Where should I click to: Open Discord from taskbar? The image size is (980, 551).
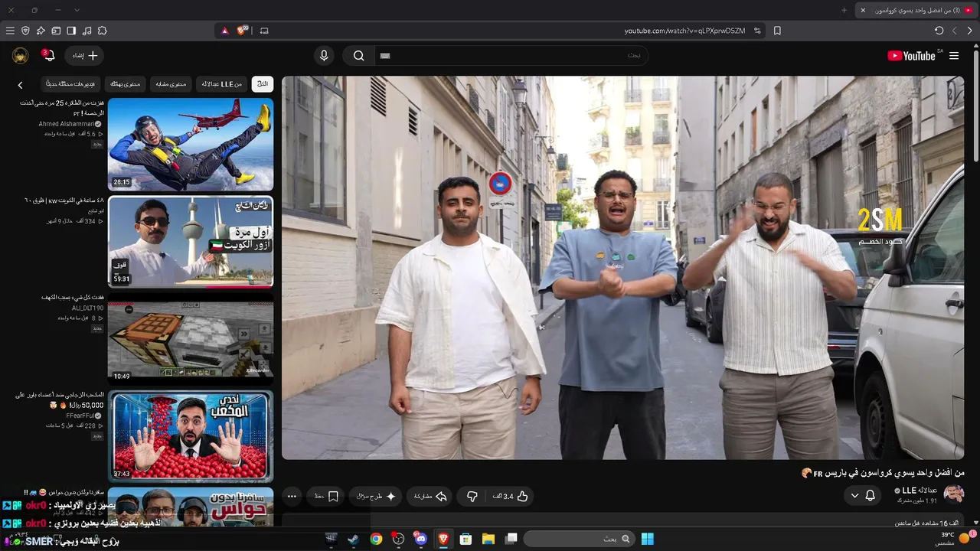(421, 539)
